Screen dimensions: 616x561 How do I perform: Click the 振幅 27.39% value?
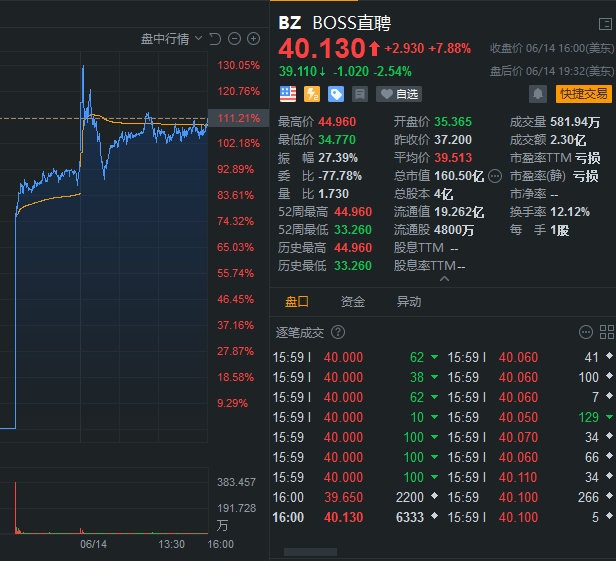(x=338, y=158)
